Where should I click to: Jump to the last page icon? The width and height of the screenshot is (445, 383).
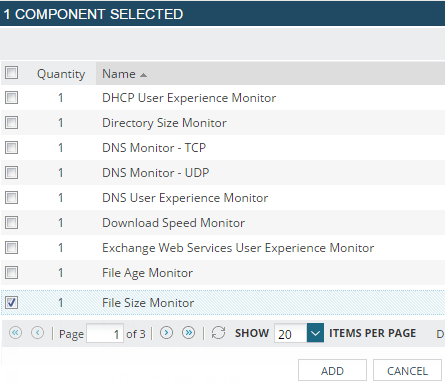pos(189,333)
